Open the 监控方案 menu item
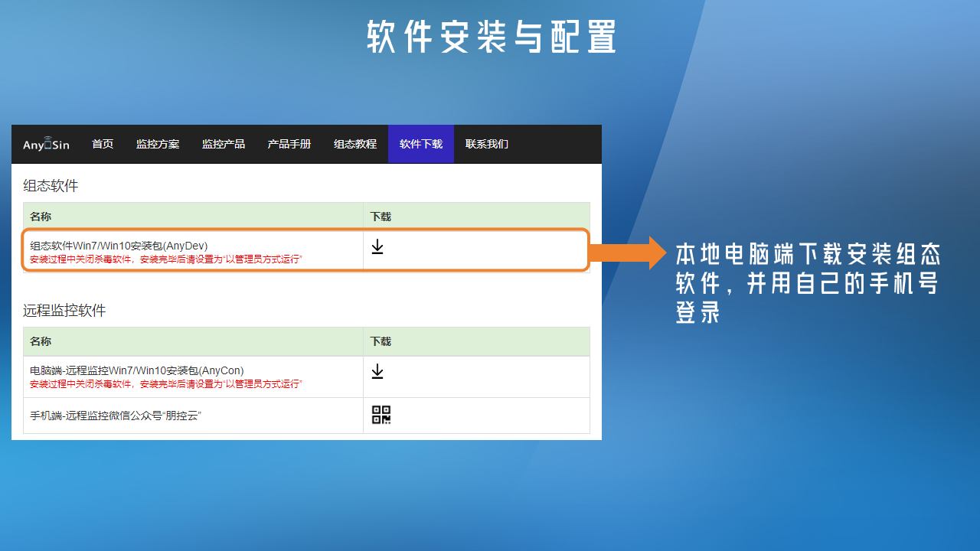Image resolution: width=980 pixels, height=551 pixels. pos(158,144)
